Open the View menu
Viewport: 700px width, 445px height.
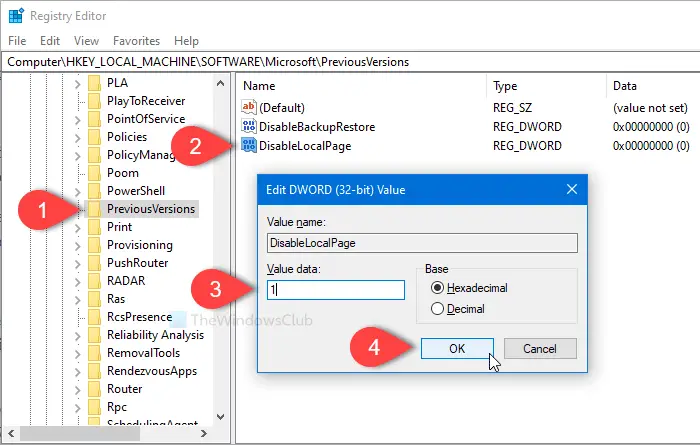pyautogui.click(x=86, y=41)
